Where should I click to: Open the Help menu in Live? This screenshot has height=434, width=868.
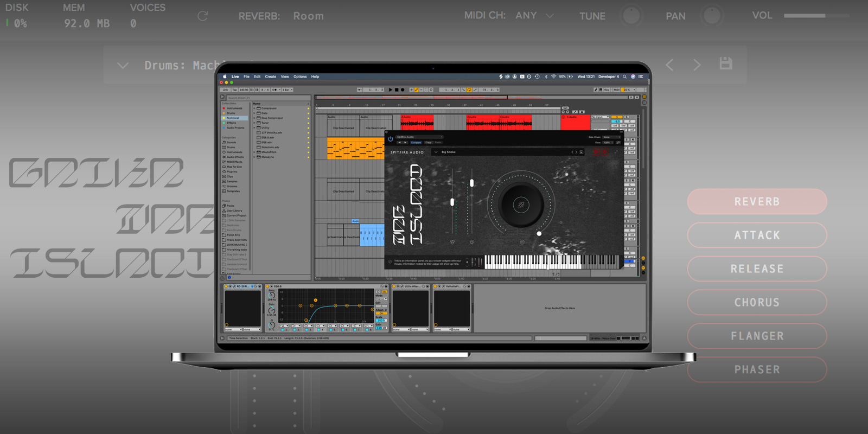coord(315,76)
